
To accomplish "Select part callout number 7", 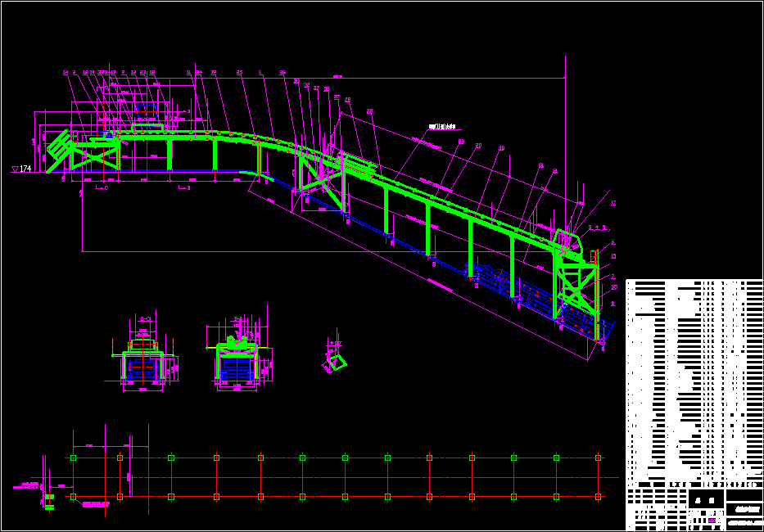I will (x=613, y=276).
